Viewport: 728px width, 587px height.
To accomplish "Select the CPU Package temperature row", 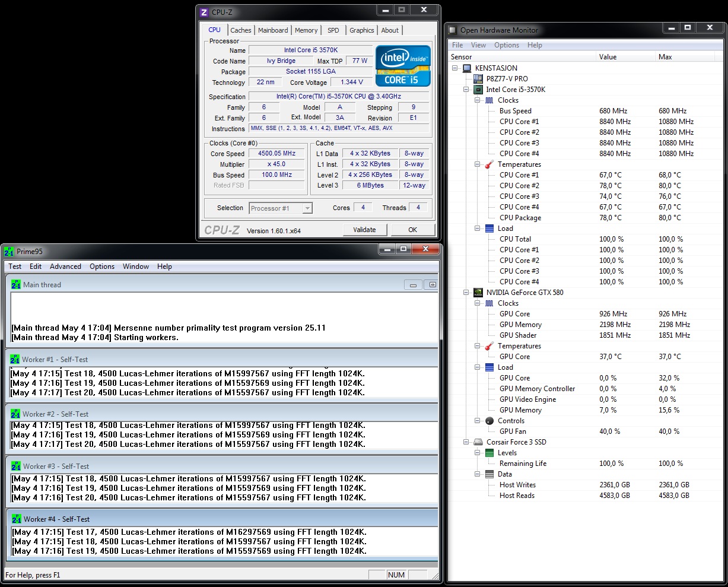I will tap(586, 218).
